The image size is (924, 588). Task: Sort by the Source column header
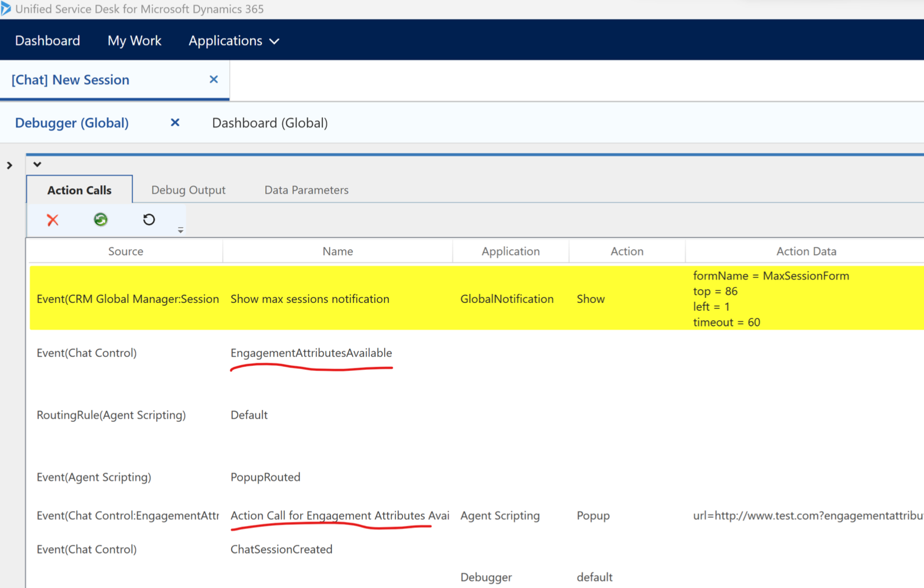coord(126,251)
